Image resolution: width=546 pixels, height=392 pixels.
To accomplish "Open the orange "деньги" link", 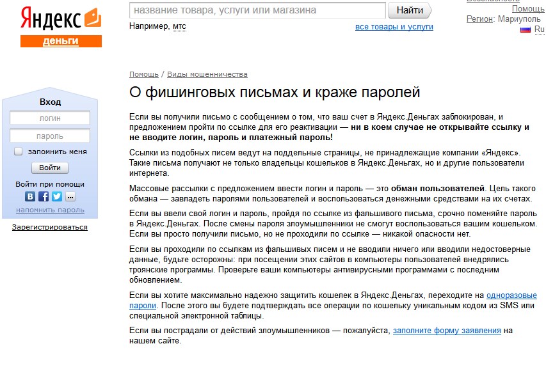I will (61, 41).
